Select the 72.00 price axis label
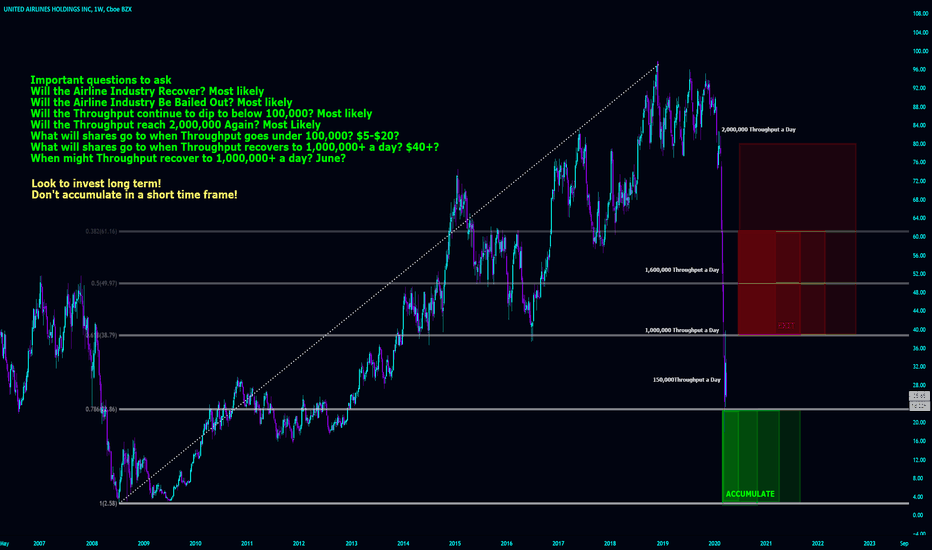932x550 pixels. tap(921, 181)
